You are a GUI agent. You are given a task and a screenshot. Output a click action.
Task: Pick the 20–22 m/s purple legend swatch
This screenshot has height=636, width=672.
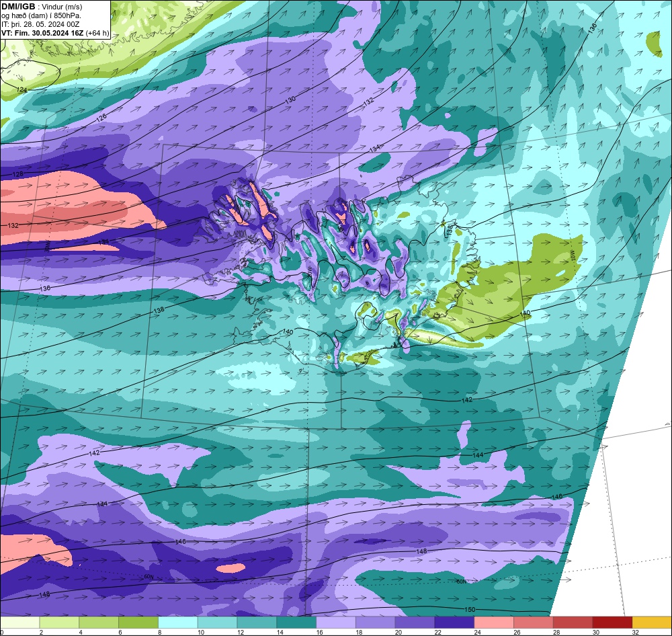415,623
